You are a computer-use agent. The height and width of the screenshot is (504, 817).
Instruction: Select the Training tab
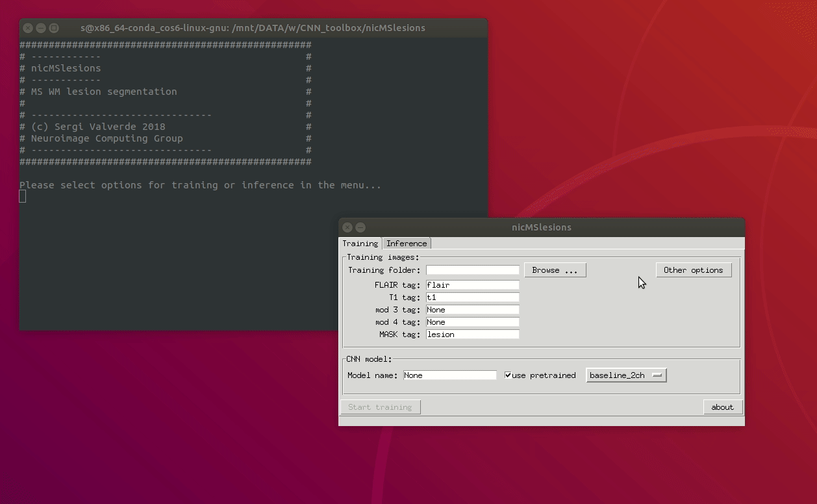tap(360, 244)
